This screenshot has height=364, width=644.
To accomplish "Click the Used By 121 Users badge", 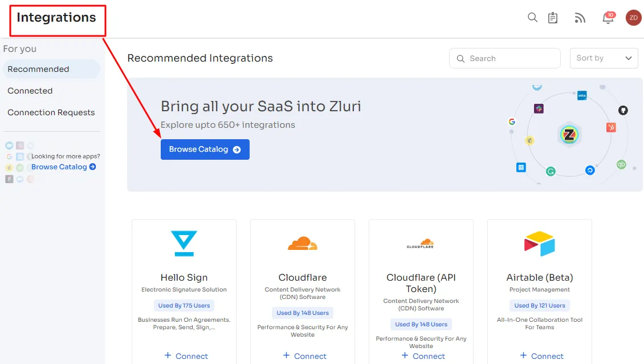I will click(540, 306).
